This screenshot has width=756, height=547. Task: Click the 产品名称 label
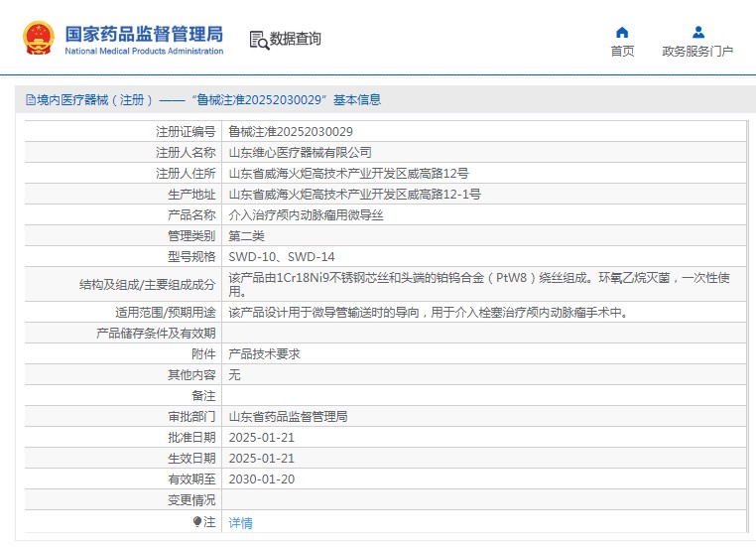[191, 214]
